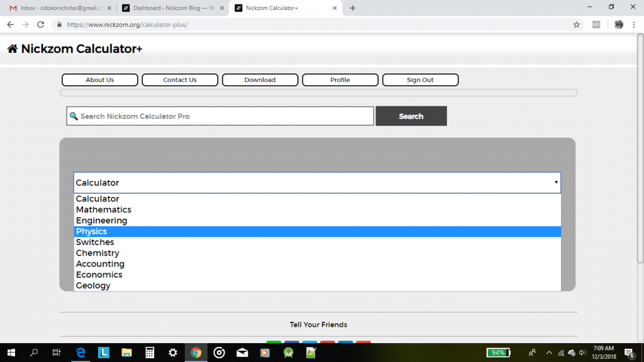Bookmark this page with the star icon
Image resolution: width=644 pixels, height=362 pixels.
(577, 25)
